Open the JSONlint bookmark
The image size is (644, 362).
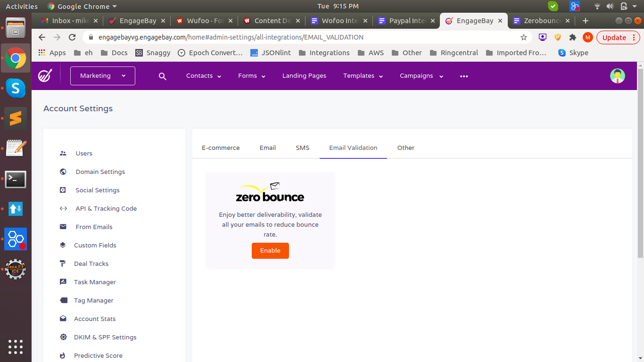click(271, 53)
